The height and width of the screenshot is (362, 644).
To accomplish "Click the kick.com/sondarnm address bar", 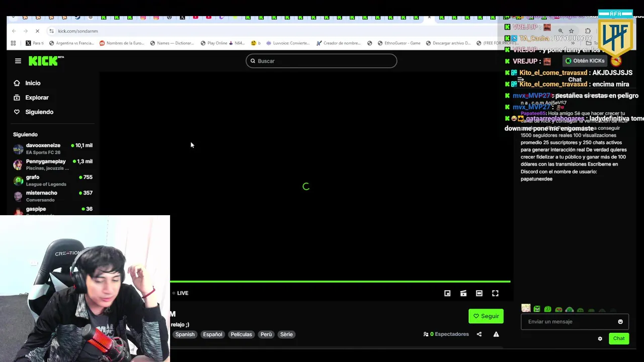I will pyautogui.click(x=77, y=31).
